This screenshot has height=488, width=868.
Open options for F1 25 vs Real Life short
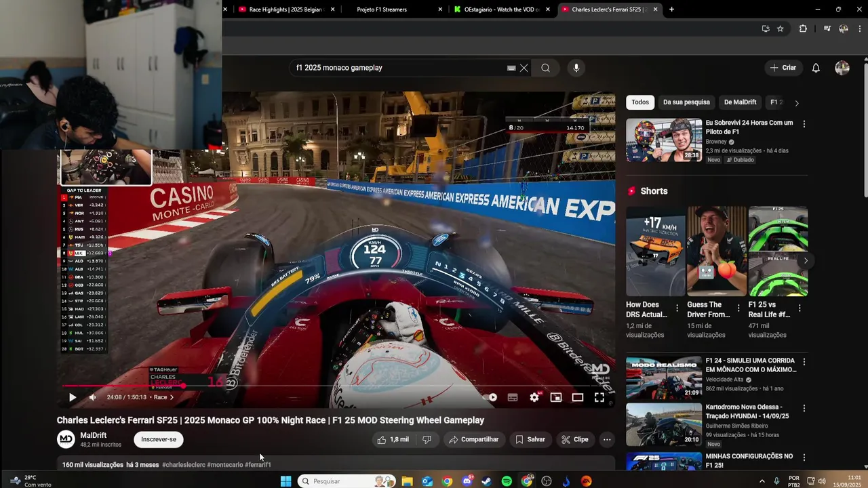(x=800, y=308)
